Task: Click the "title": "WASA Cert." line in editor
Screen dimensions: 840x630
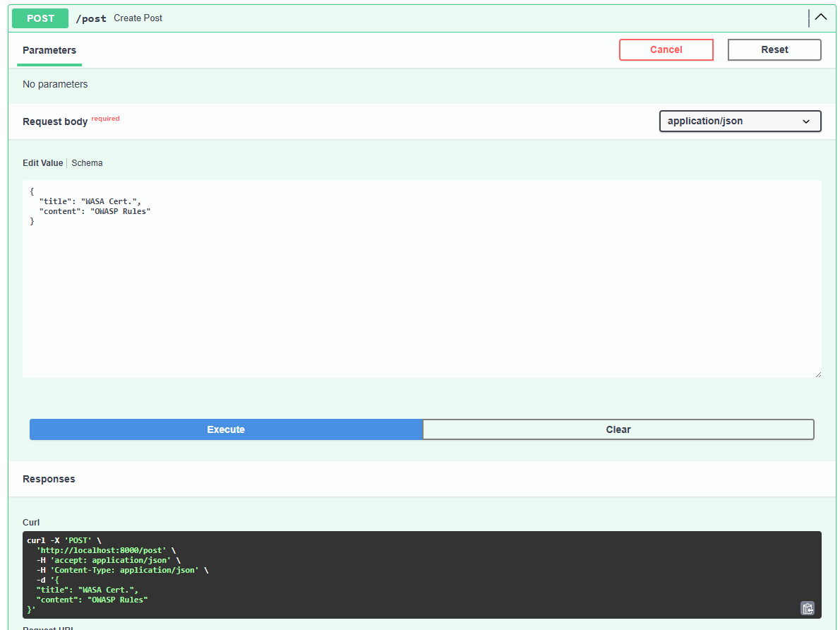Action: [90, 201]
